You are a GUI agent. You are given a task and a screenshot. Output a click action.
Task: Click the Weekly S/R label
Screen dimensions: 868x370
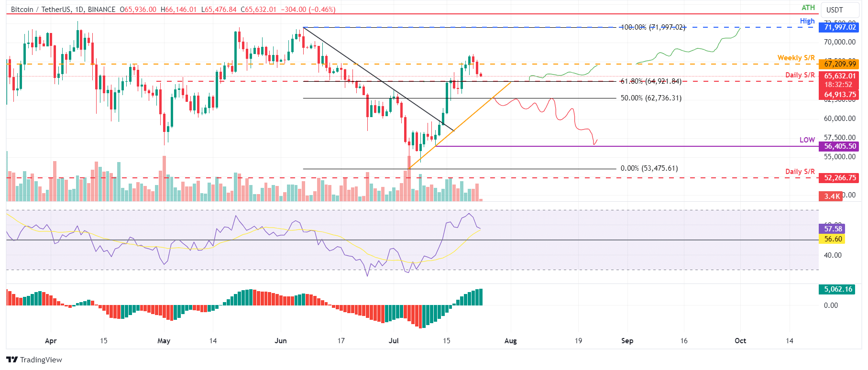796,58
